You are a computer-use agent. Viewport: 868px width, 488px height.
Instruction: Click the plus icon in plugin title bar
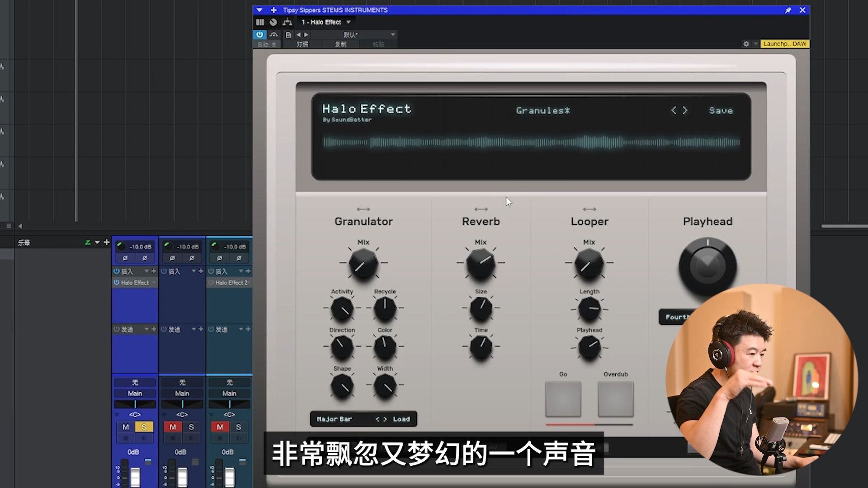tap(274, 10)
